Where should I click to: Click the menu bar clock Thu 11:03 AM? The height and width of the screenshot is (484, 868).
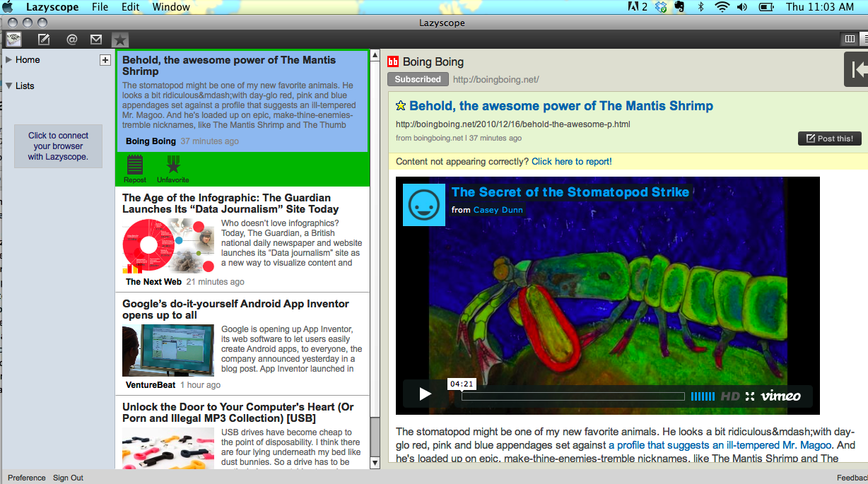tap(820, 7)
